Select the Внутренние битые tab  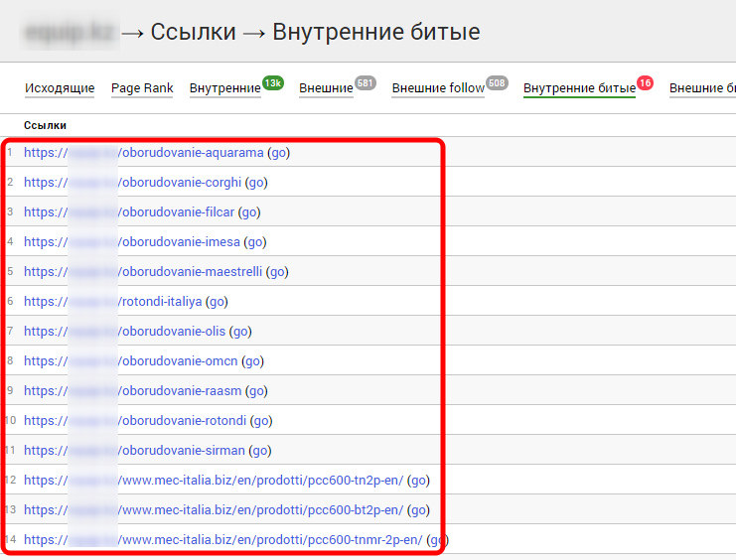coord(579,88)
